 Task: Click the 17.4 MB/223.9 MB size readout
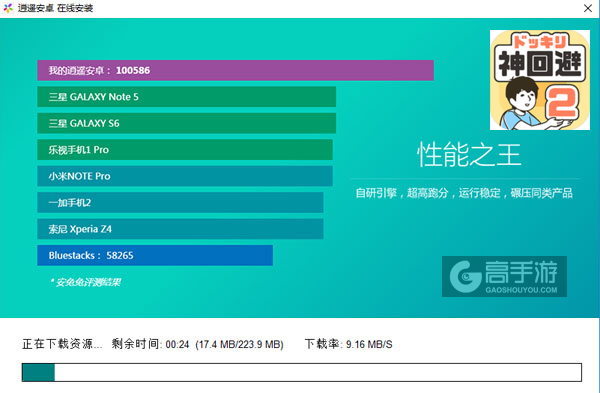click(x=240, y=344)
